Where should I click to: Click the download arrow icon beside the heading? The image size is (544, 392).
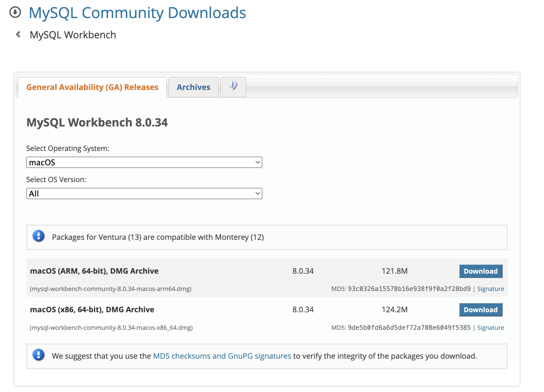pos(15,12)
